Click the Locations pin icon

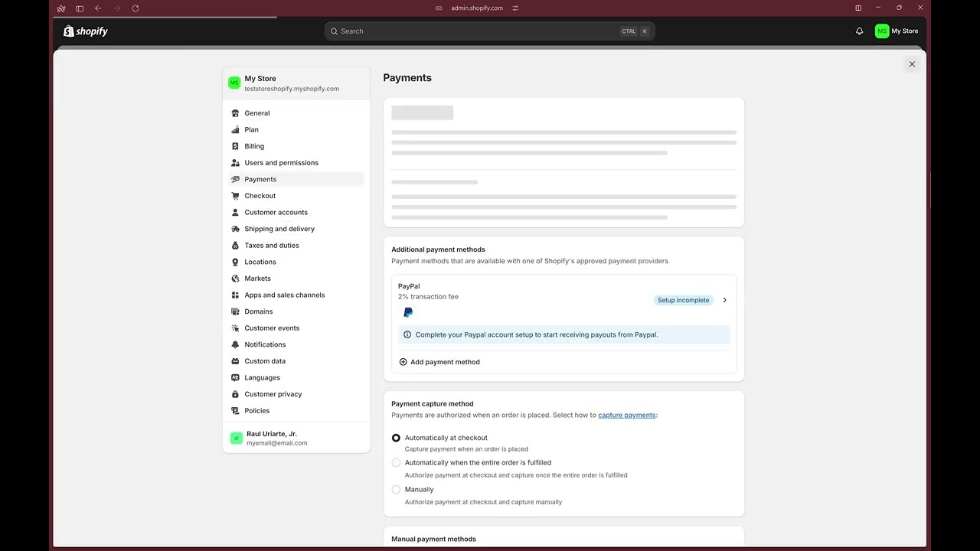coord(235,262)
